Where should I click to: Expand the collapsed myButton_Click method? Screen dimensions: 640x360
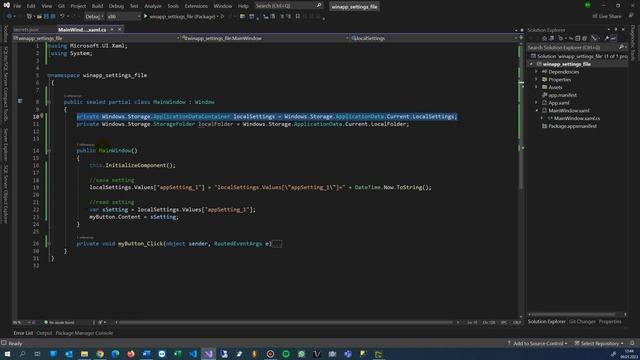click(49, 243)
